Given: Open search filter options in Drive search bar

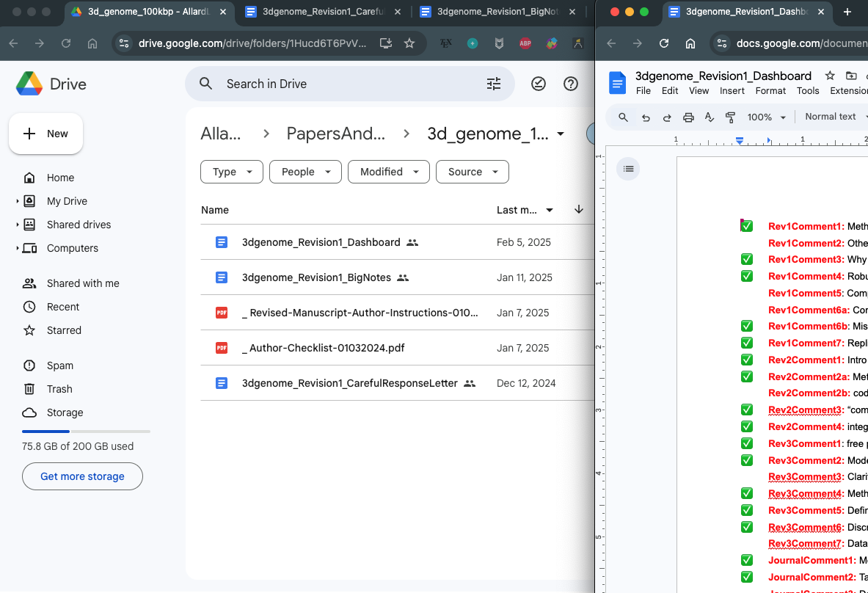Looking at the screenshot, I should (x=493, y=84).
